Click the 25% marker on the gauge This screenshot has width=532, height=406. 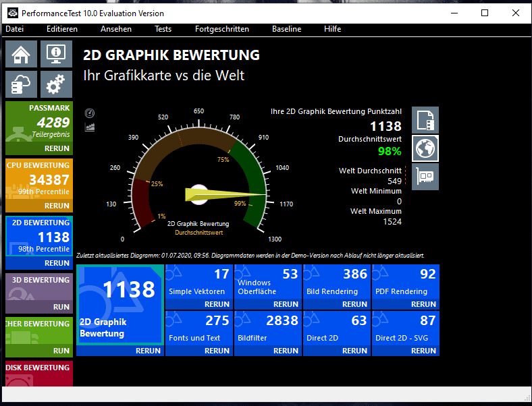(157, 183)
